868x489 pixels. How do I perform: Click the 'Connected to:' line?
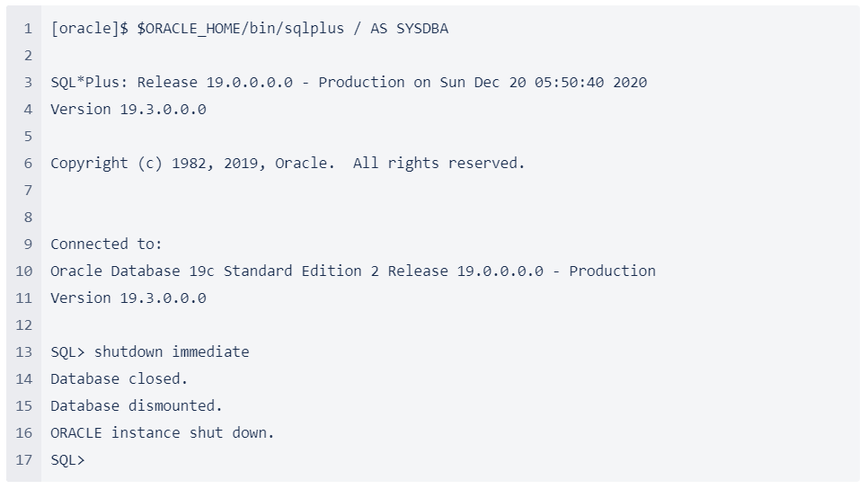[x=106, y=244]
